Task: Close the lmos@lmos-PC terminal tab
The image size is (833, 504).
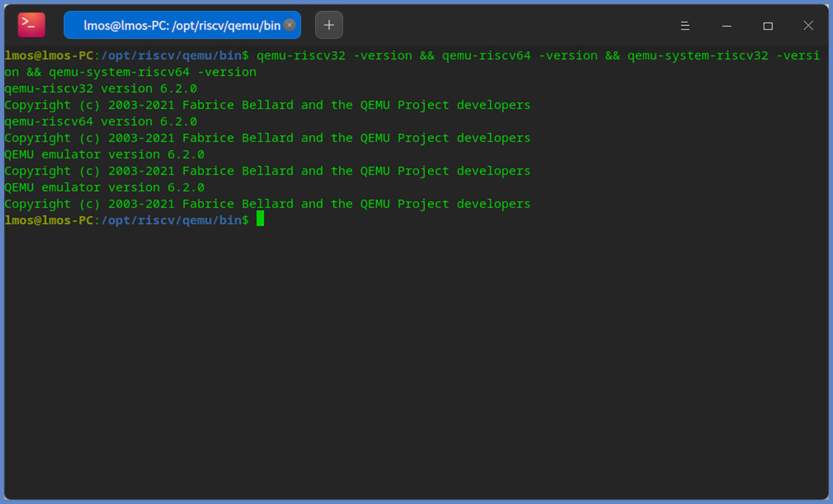Action: point(289,25)
